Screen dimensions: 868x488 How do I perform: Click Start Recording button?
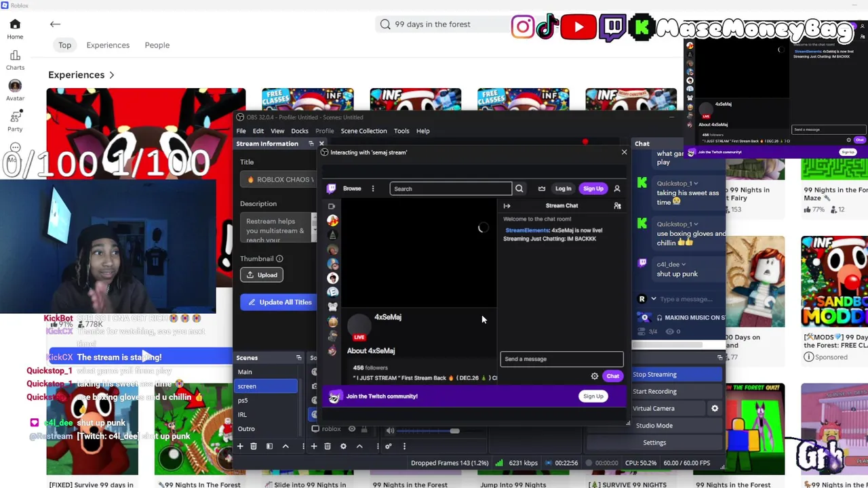(x=676, y=391)
